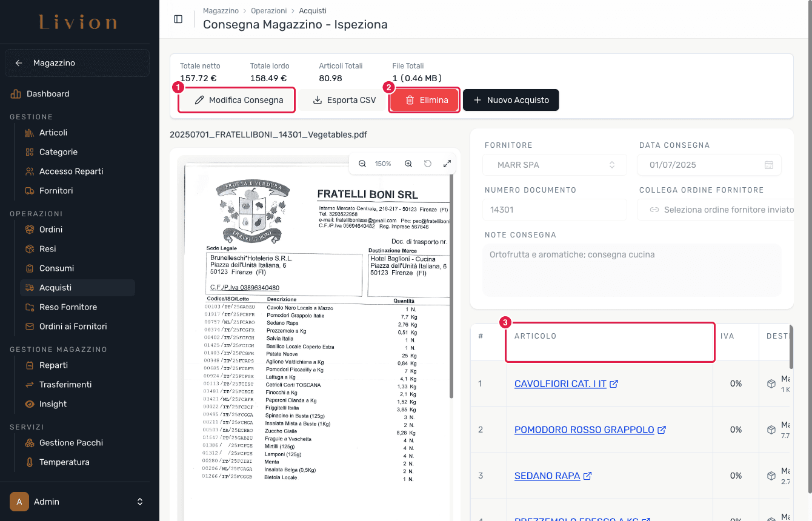Select Temperatura in Servizi section
Image resolution: width=812 pixels, height=521 pixels.
tap(64, 462)
